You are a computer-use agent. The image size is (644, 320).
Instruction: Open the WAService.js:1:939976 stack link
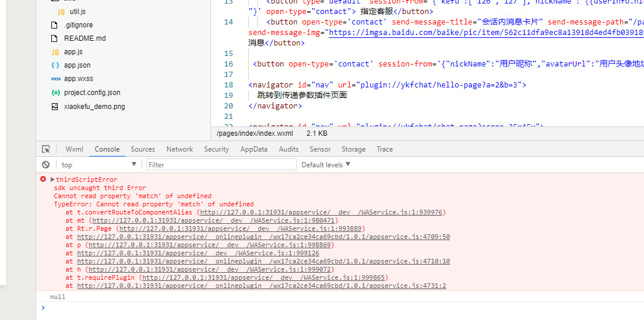[321, 212]
